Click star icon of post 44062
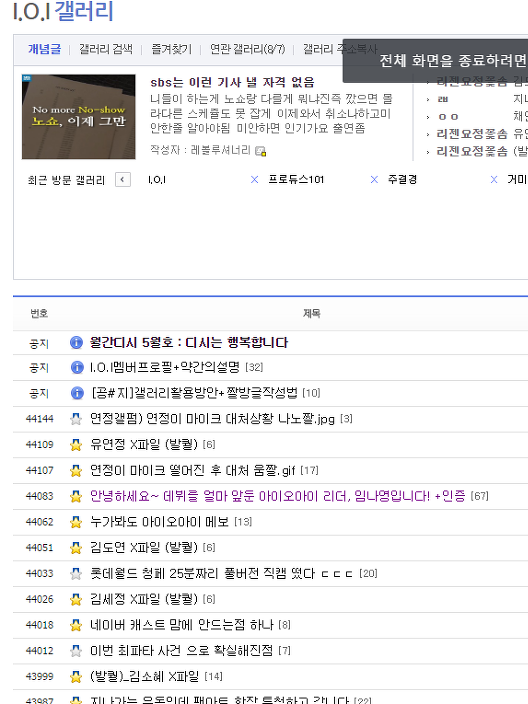Image resolution: width=528 pixels, height=704 pixels. coord(76,522)
